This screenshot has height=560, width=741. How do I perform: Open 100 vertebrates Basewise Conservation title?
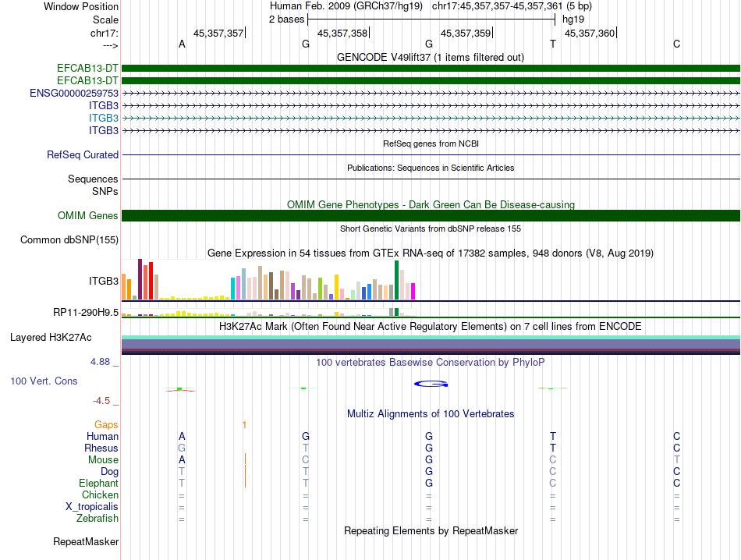click(430, 362)
